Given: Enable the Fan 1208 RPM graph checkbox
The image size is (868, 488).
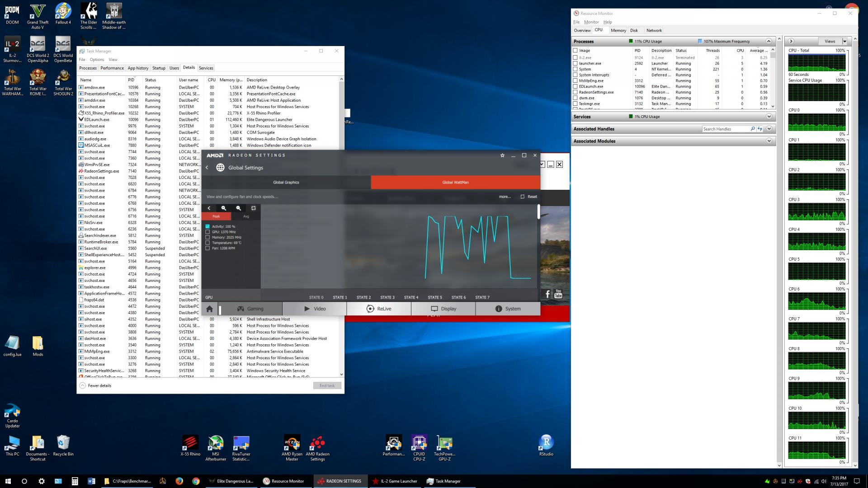Looking at the screenshot, I should pyautogui.click(x=208, y=248).
